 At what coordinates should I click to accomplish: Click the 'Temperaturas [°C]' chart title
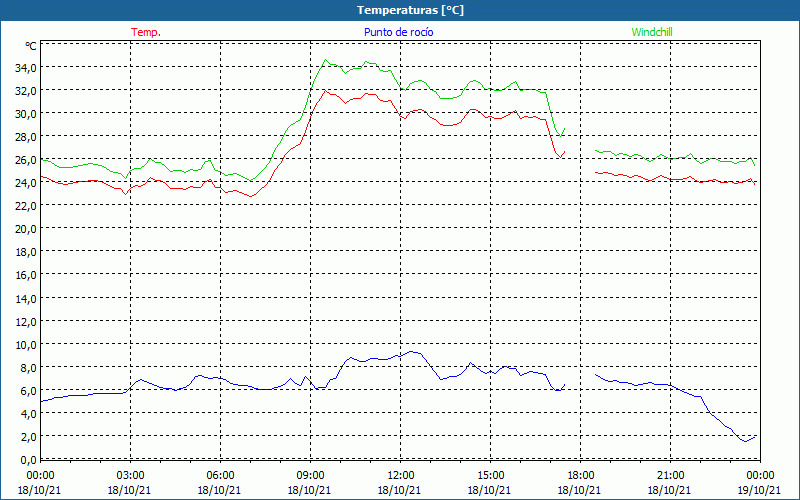click(410, 10)
